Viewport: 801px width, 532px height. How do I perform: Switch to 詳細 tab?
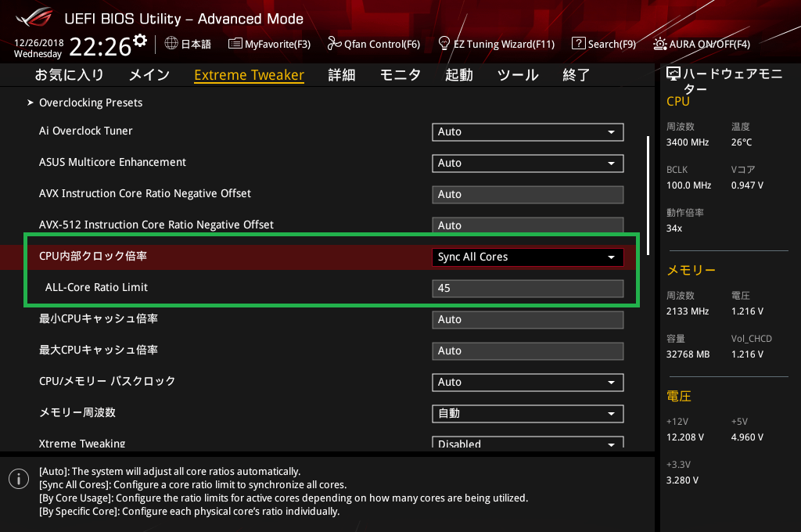342,75
